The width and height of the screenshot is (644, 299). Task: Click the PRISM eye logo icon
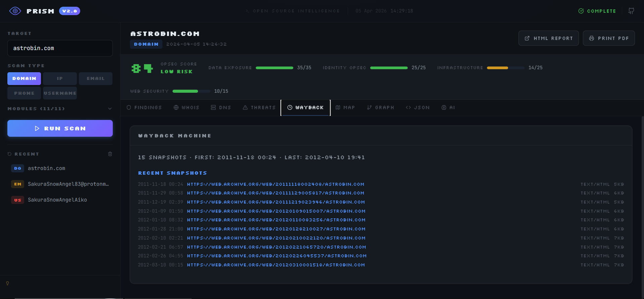point(15,11)
